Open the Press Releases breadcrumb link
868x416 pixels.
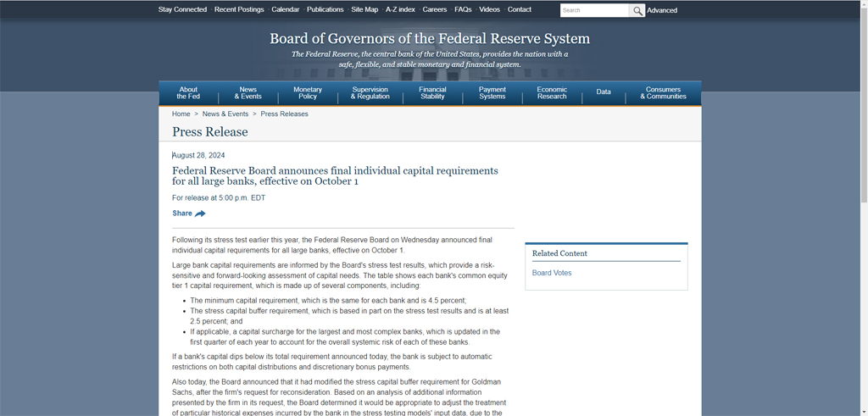[284, 114]
